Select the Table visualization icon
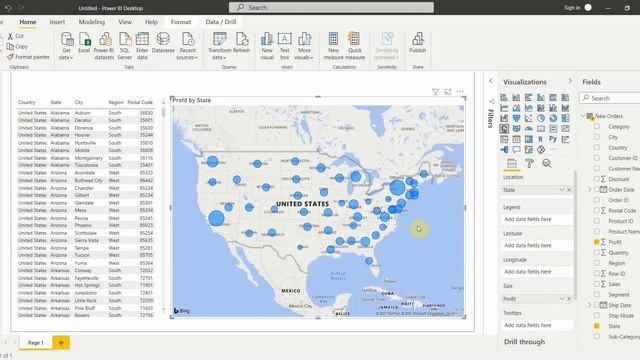This screenshot has height=360, width=640. pos(516,139)
